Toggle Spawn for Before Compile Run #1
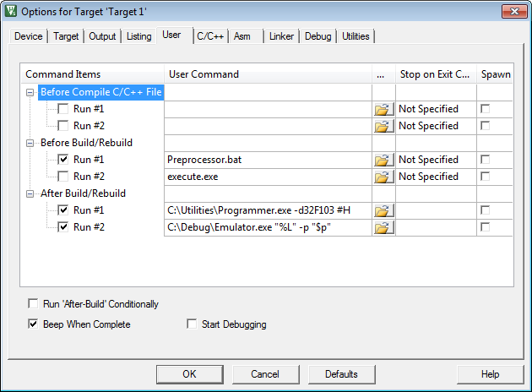 (486, 109)
